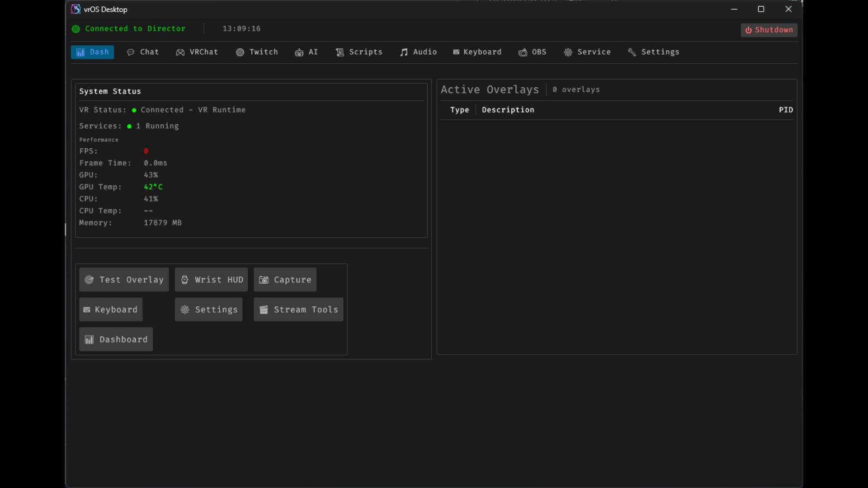868x488 pixels.
Task: Open the Stream Tools overlay
Action: (298, 310)
